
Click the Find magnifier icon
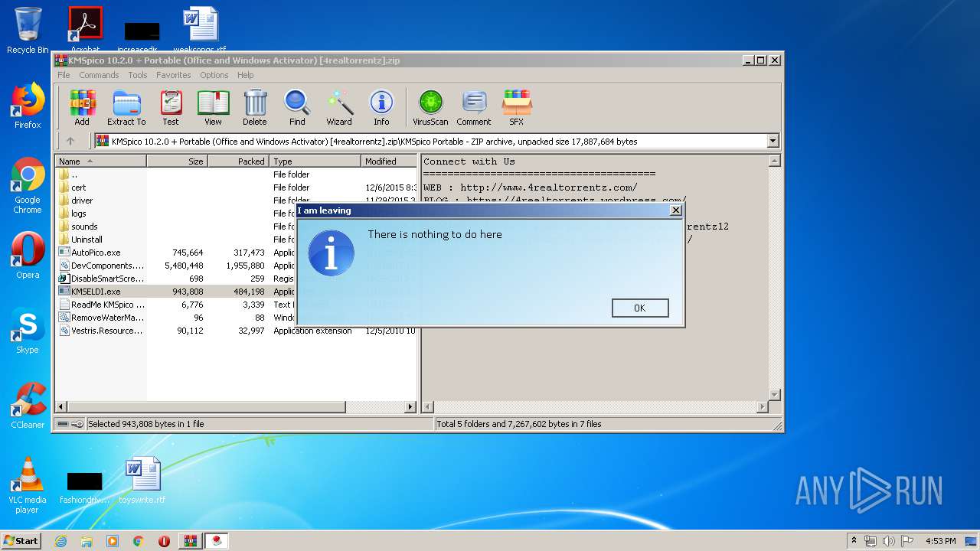pos(297,108)
